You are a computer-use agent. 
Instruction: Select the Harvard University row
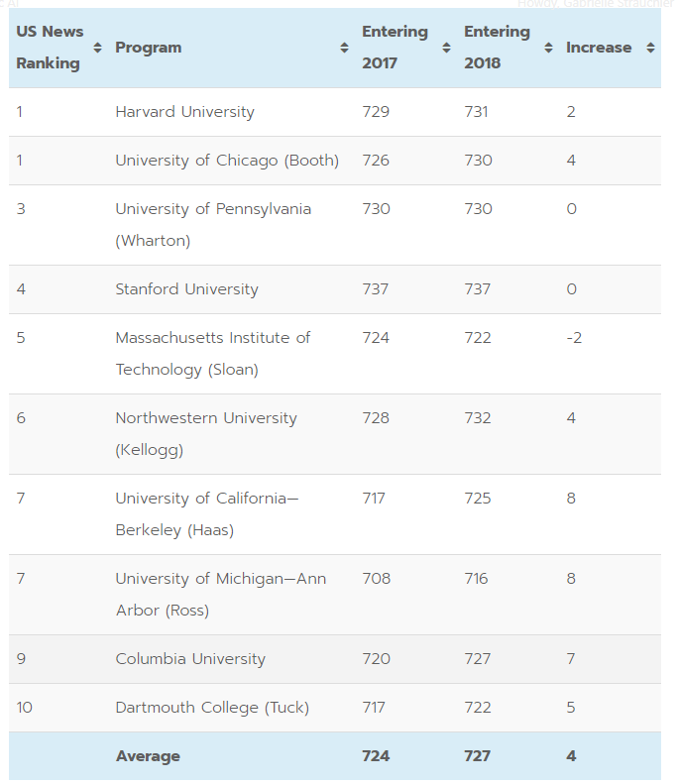[x=184, y=112]
